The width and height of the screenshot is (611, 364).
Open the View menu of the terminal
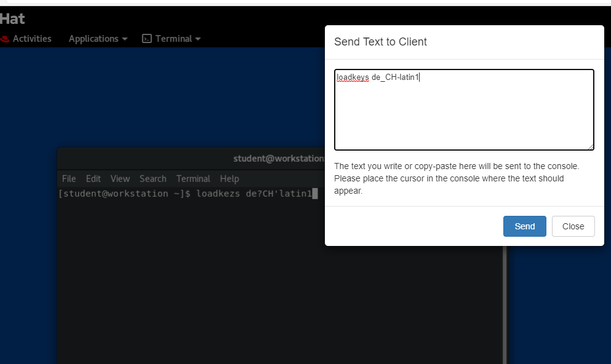(120, 178)
